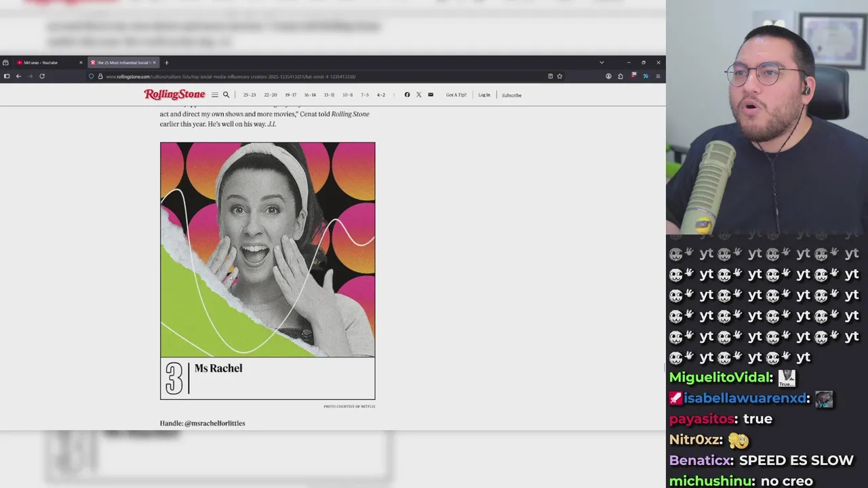The width and height of the screenshot is (868, 488).
Task: Close the YouTube tab
Action: point(81,62)
